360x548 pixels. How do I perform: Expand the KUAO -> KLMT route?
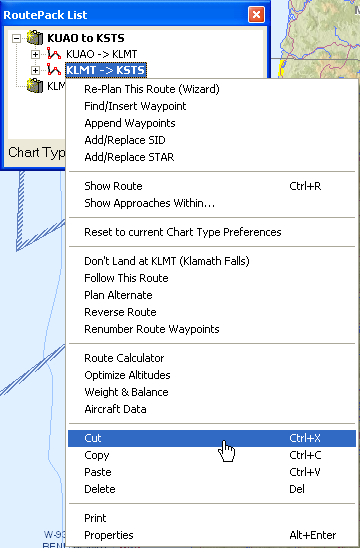tap(35, 54)
